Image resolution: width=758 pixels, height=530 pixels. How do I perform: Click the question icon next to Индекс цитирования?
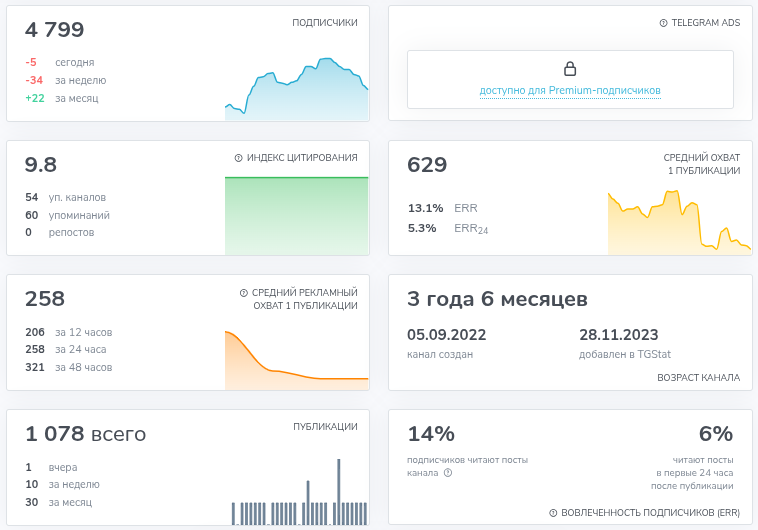click(238, 158)
